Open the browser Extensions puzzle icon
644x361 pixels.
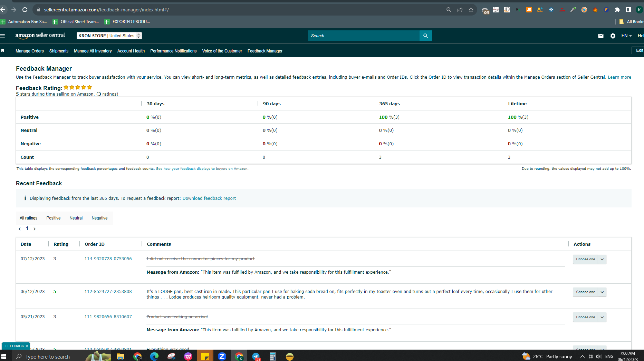coord(617,10)
